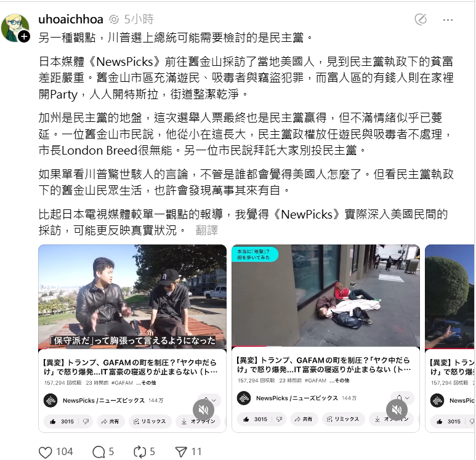Click the リミックス button in second video
Image resolution: width=476 pixels, height=460 pixels.
343,419
